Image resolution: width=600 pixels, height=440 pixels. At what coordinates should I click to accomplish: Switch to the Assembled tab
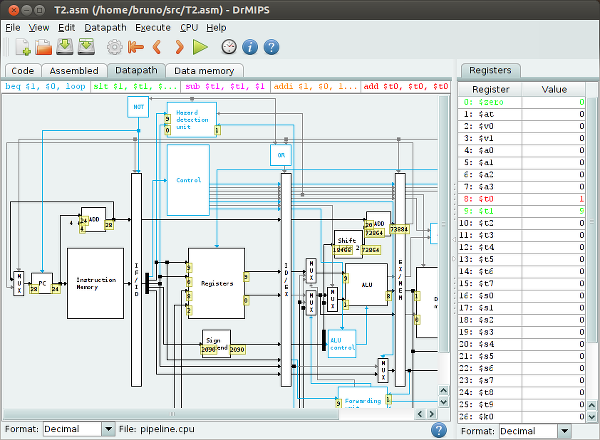[x=74, y=71]
